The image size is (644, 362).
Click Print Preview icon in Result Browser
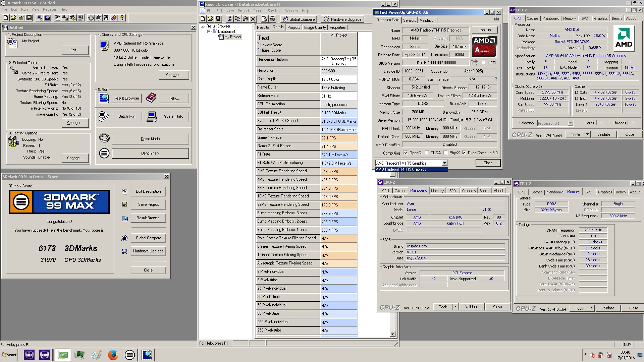pos(264,19)
